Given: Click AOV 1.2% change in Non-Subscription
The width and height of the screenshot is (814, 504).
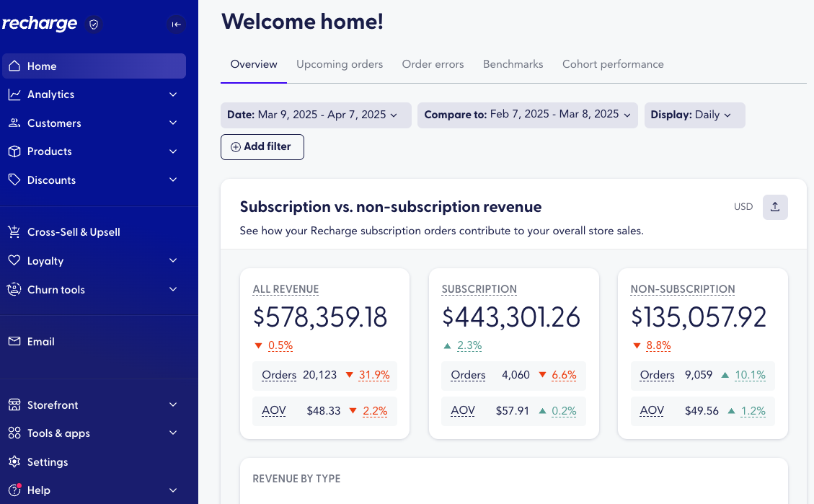Looking at the screenshot, I should click(753, 411).
